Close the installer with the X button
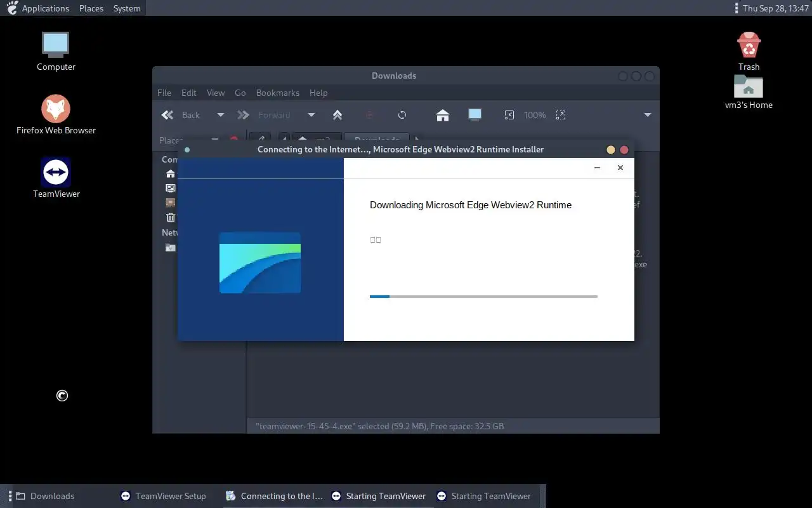The height and width of the screenshot is (508, 812). coord(620,168)
